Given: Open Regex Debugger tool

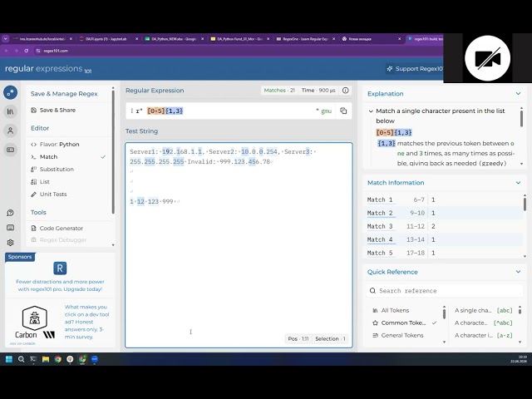Looking at the screenshot, I should [x=63, y=240].
